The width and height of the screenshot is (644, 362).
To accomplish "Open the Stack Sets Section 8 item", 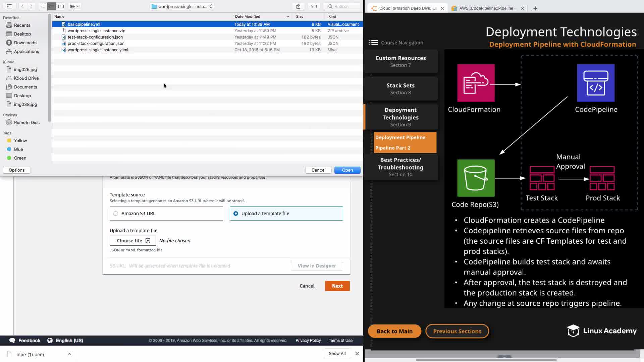I will point(400,88).
